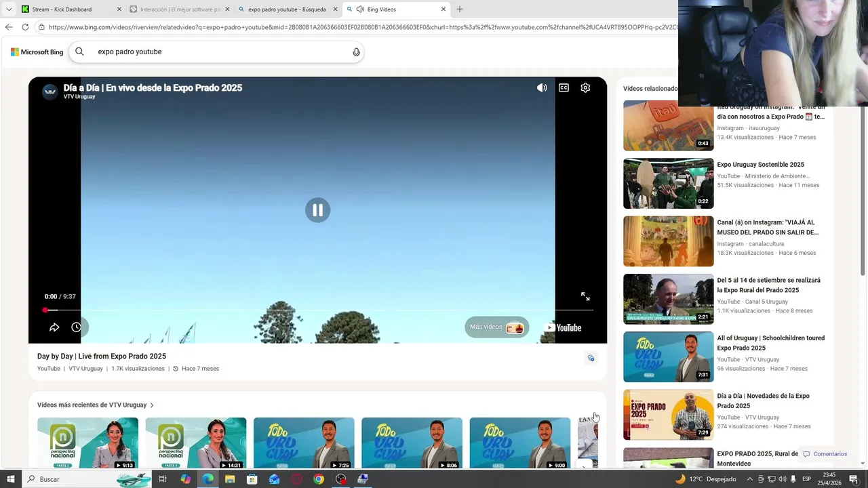This screenshot has height=488, width=868.
Task: Open the Comentarios feedback button
Action: [x=825, y=454]
